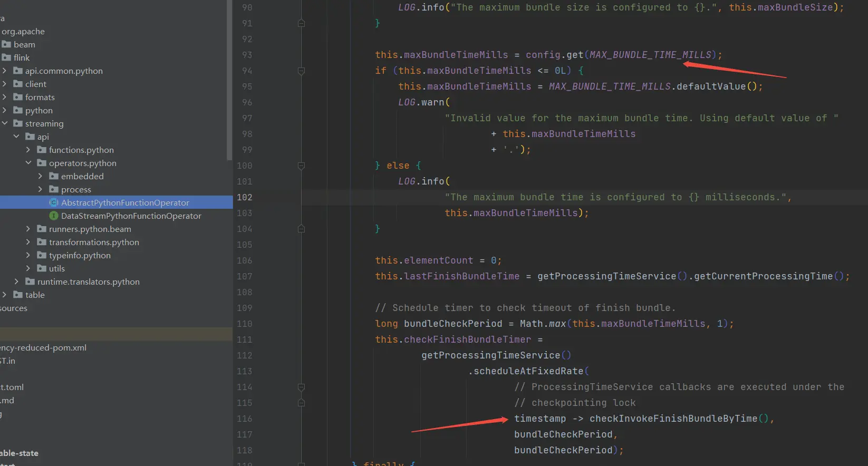Expand transformations.python package
The height and width of the screenshot is (466, 868).
28,242
